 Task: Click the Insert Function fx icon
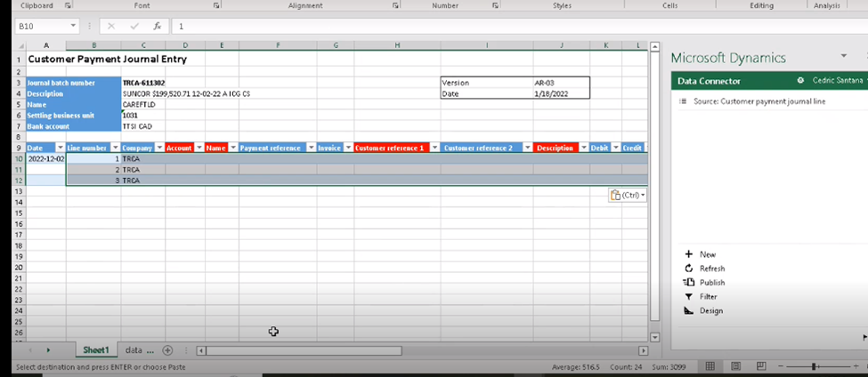click(158, 26)
